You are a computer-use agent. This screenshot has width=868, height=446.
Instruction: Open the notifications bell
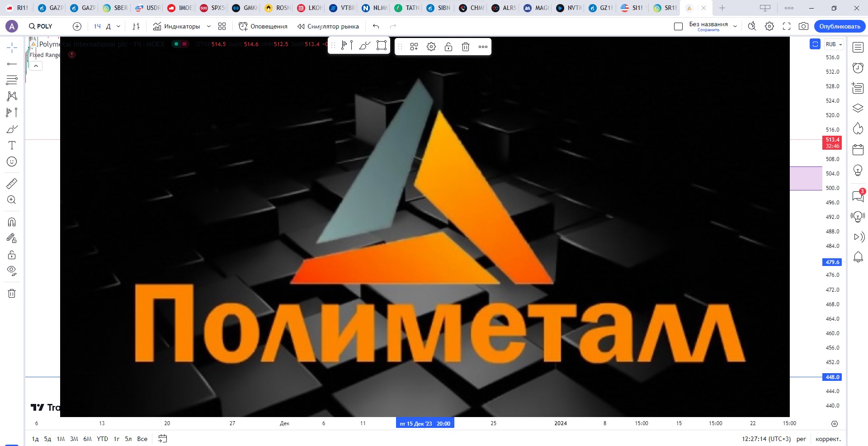click(858, 257)
